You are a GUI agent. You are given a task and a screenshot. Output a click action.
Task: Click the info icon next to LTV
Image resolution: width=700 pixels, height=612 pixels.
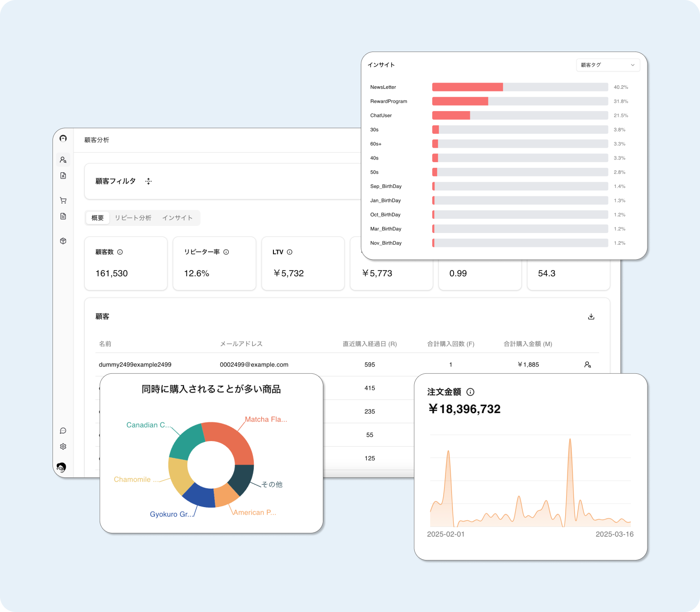coord(290,252)
